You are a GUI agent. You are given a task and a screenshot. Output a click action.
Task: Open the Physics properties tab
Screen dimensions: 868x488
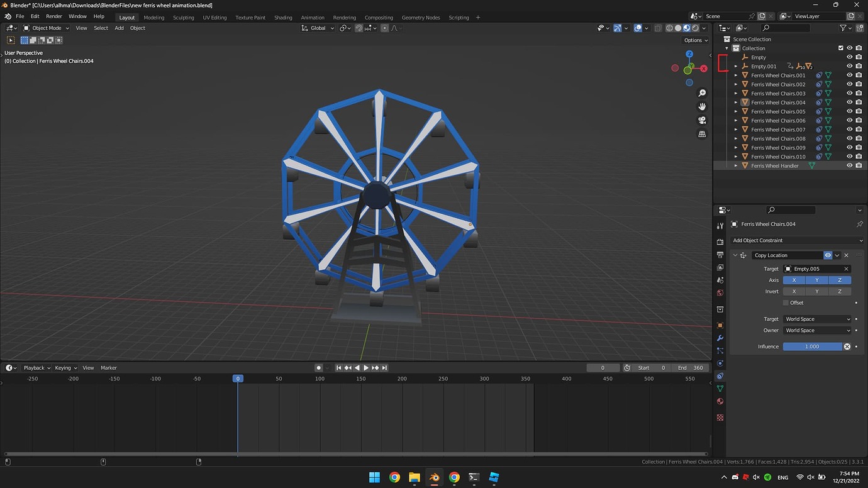(720, 364)
